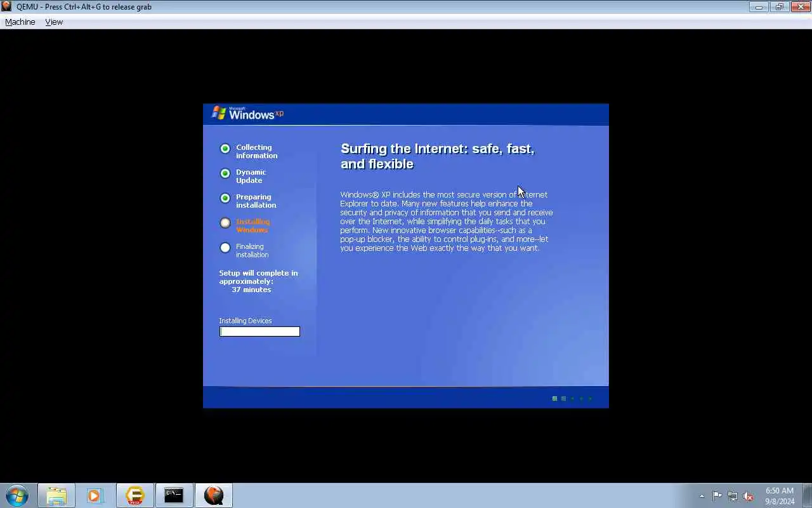Open the Machine menu

click(x=20, y=22)
